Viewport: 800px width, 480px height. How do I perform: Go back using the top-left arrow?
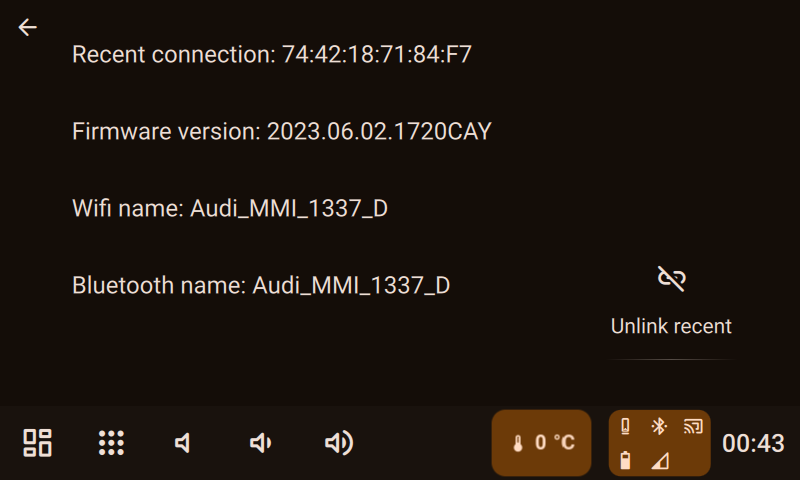pos(27,28)
